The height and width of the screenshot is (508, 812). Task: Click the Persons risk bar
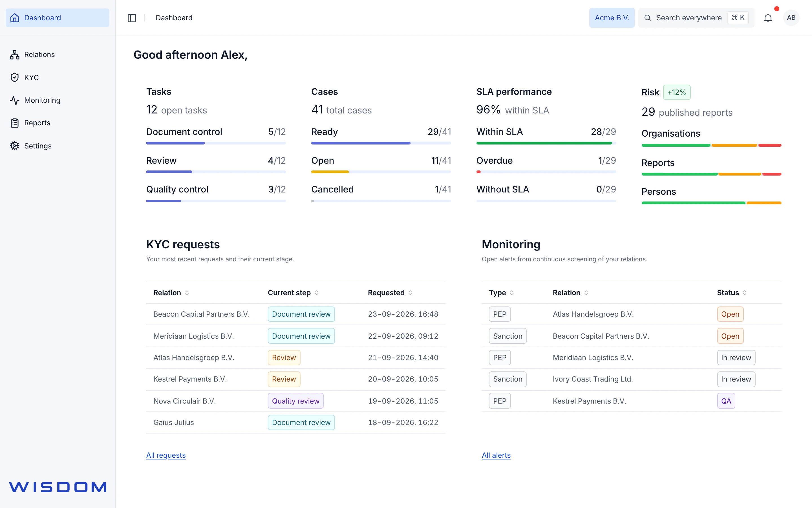coord(711,203)
